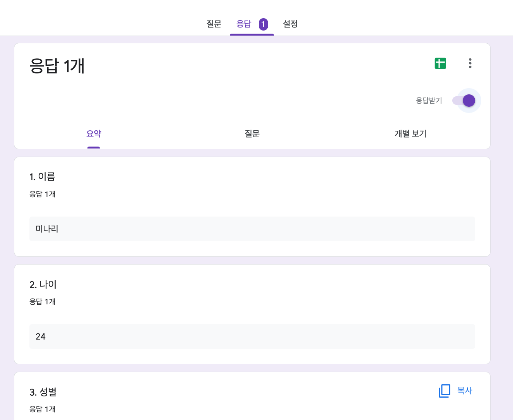Select the 응답 tab

point(244,24)
